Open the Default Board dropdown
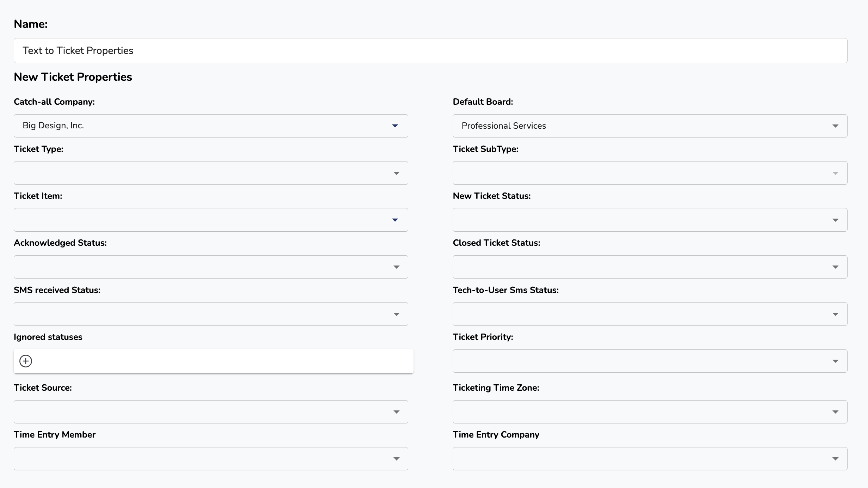The width and height of the screenshot is (868, 488). (x=835, y=126)
